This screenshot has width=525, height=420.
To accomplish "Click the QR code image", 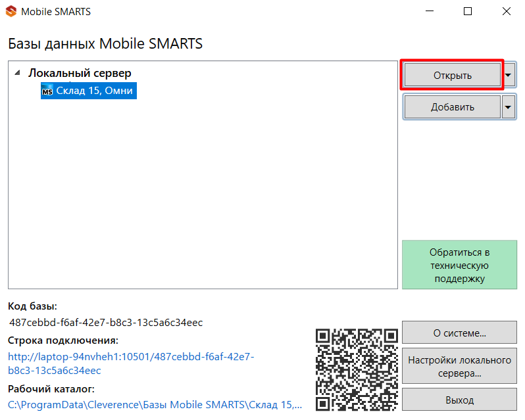I will coord(357,369).
